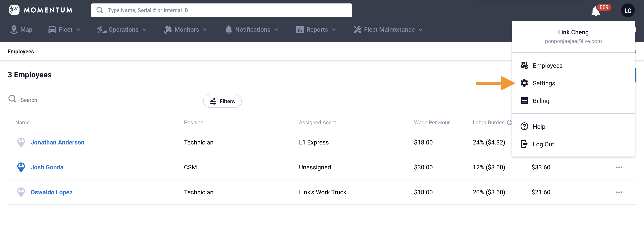Click Josh Gonda's blue location pin icon
The image size is (644, 226).
coord(21,167)
